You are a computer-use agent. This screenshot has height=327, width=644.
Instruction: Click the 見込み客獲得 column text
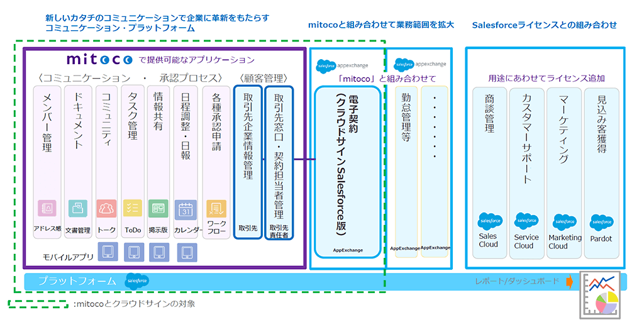click(x=602, y=124)
